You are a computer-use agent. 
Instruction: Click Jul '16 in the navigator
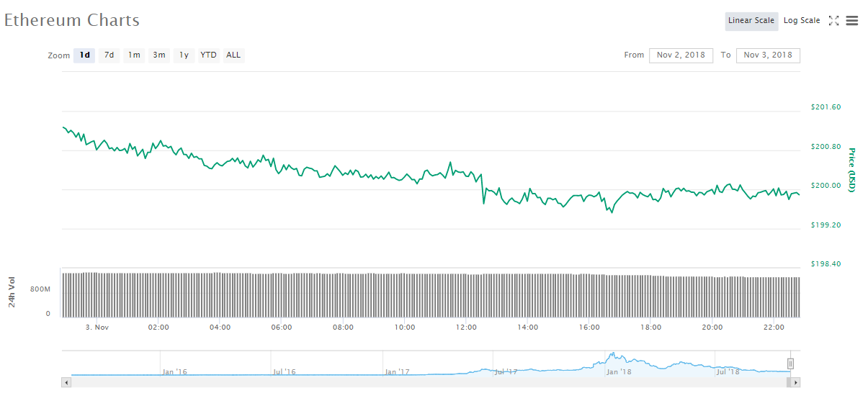point(285,372)
